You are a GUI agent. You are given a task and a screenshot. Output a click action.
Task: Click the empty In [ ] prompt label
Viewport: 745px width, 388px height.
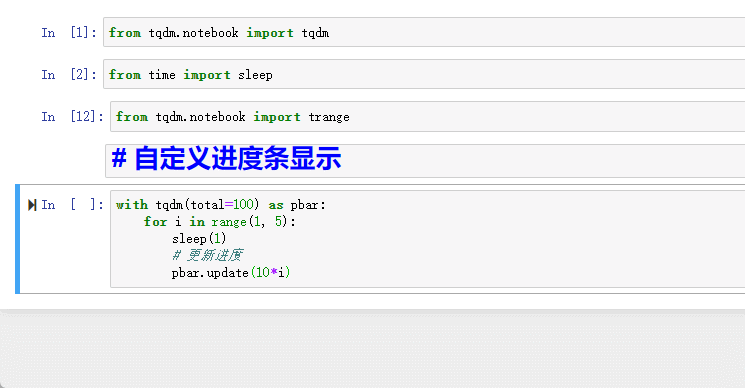[72, 205]
